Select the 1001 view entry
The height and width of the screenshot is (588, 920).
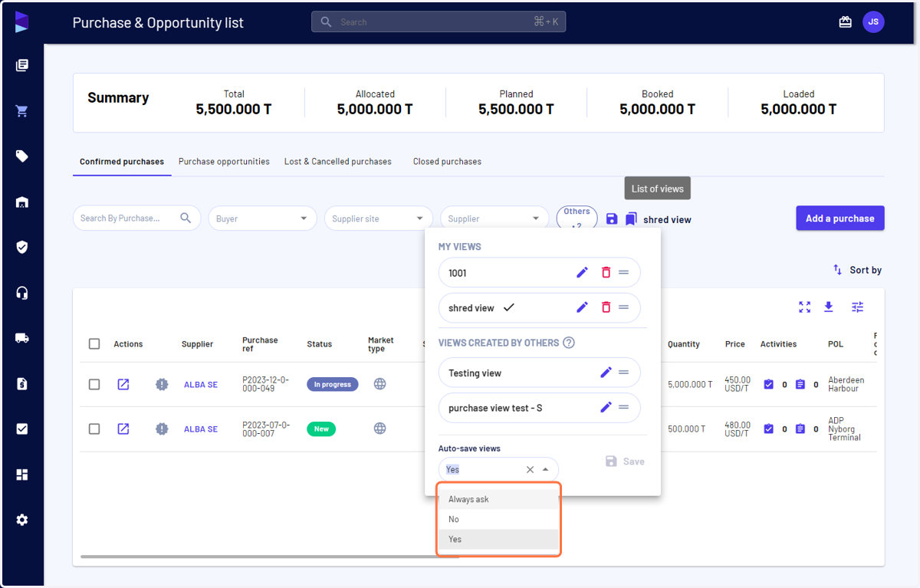click(539, 273)
